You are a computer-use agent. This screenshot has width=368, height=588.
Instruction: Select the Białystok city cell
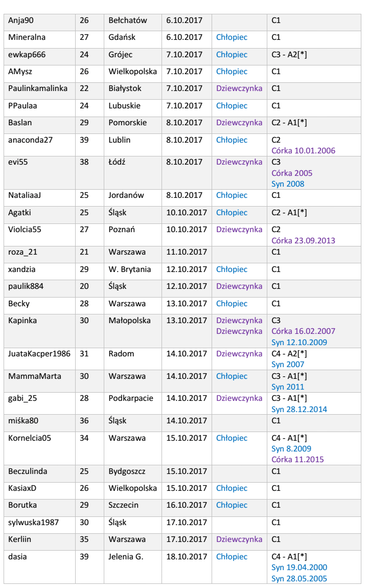tap(125, 88)
